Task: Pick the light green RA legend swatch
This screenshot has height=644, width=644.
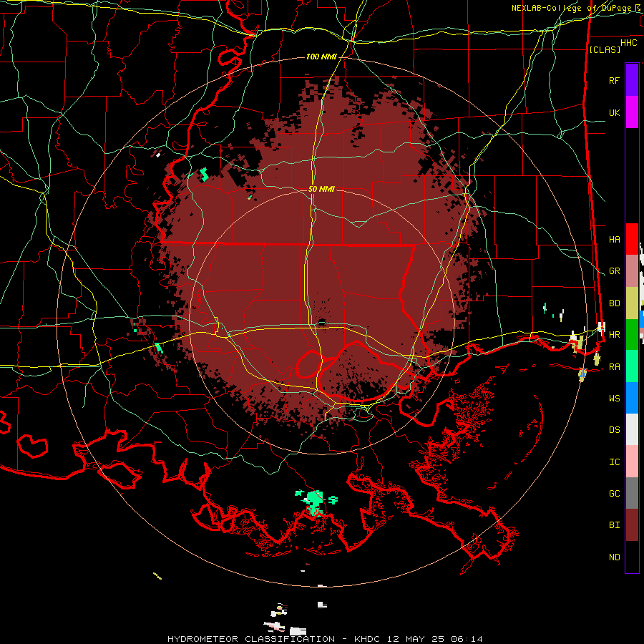Action: point(632,366)
